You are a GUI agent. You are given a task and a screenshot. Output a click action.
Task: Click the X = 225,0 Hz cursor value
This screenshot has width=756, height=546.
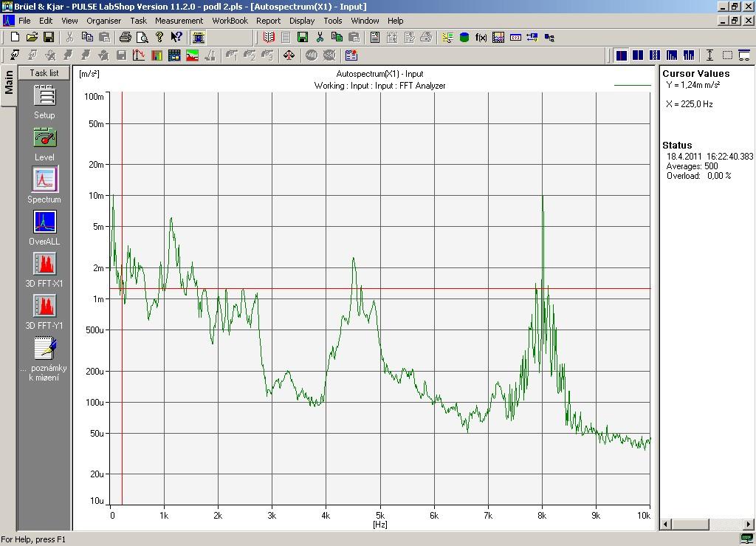click(x=689, y=103)
